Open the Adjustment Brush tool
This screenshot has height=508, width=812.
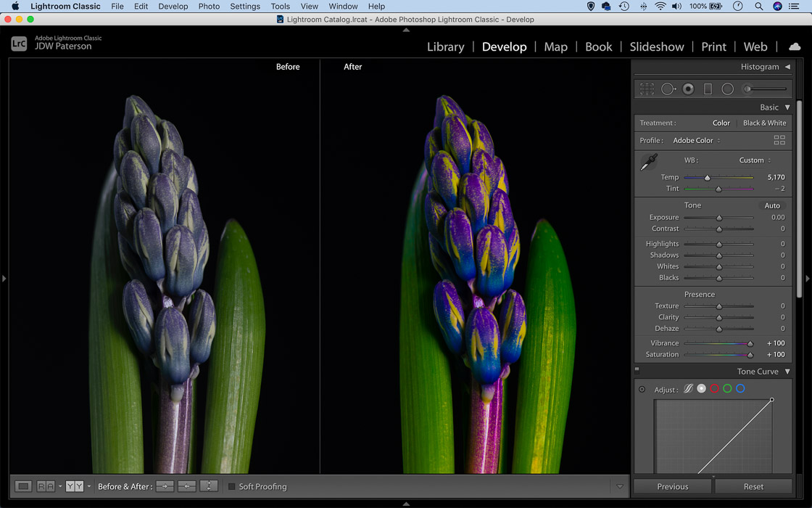coord(747,89)
